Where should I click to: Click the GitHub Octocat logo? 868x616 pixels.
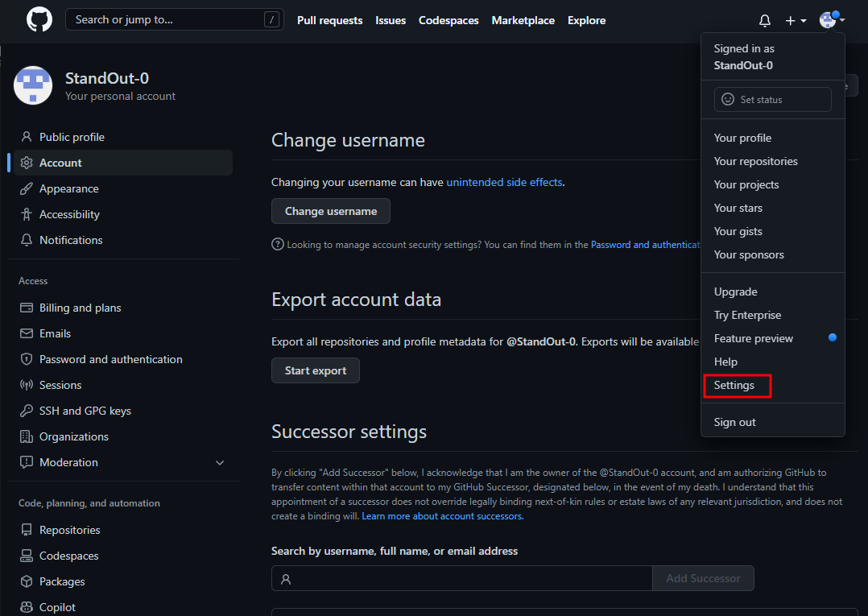(39, 20)
